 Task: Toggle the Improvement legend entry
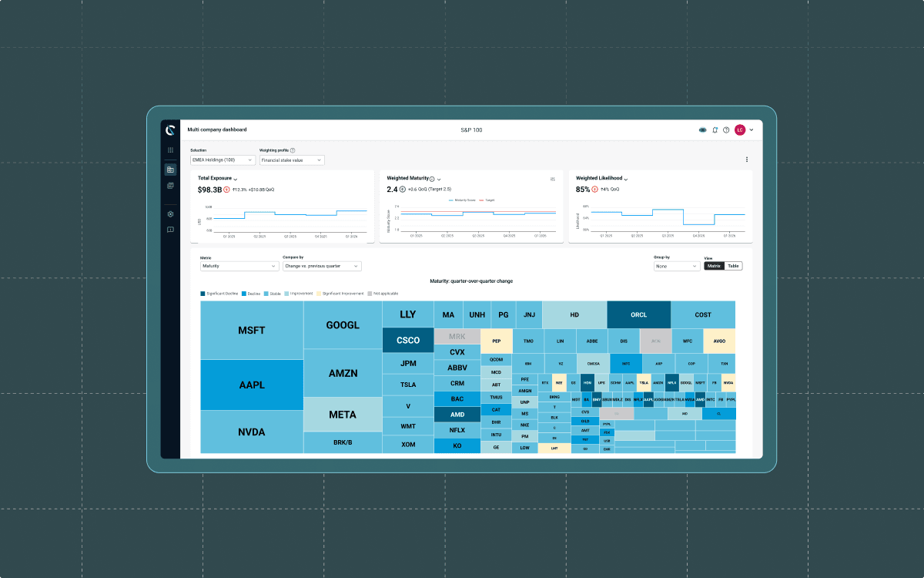[298, 294]
